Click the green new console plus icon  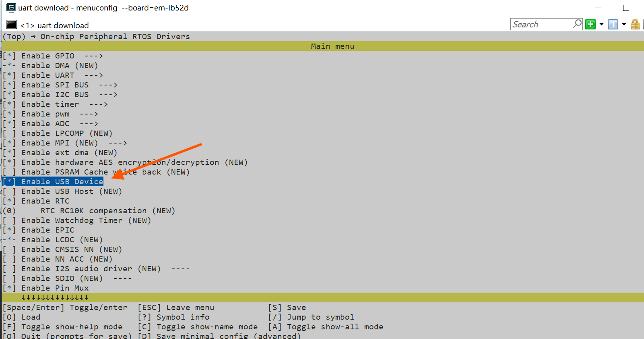(x=590, y=25)
